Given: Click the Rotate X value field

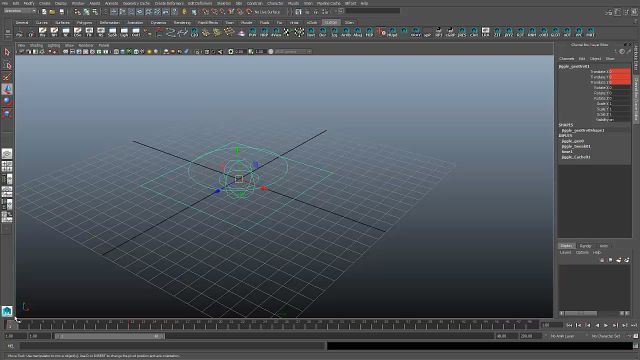Looking at the screenshot, I should pyautogui.click(x=620, y=87).
